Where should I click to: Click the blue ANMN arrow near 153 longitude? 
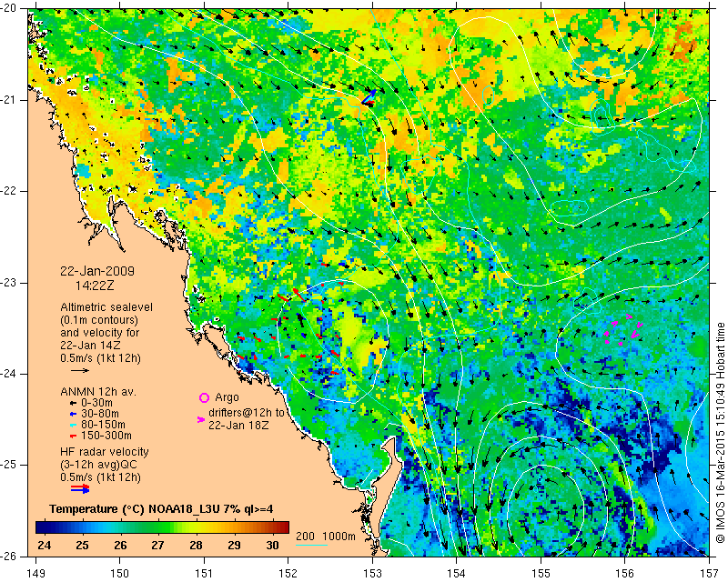click(369, 96)
